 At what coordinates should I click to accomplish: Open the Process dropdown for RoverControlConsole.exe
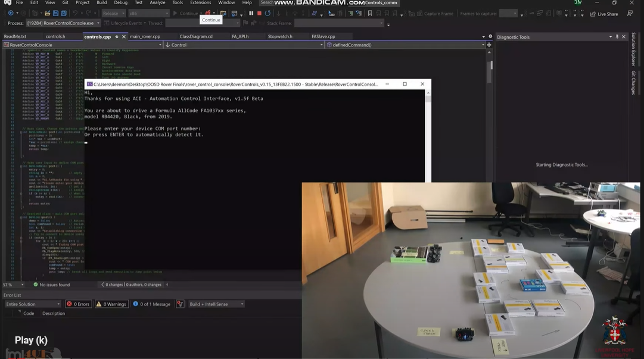coord(63,23)
